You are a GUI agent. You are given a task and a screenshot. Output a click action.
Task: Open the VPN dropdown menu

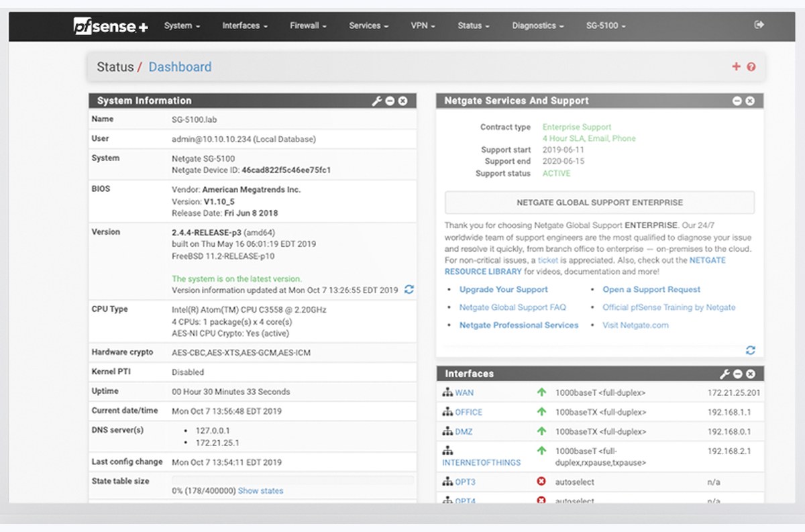coord(423,25)
